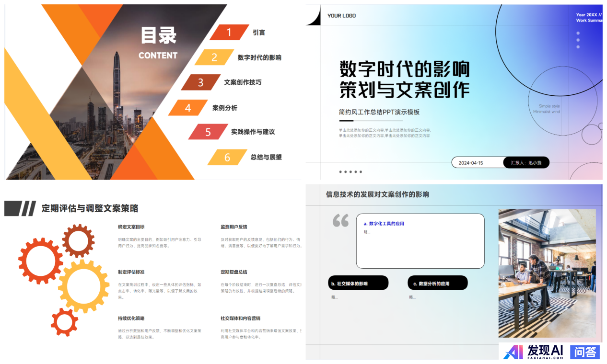Choose the 案例分析 contents entry
607x364 pixels.
click(x=225, y=108)
